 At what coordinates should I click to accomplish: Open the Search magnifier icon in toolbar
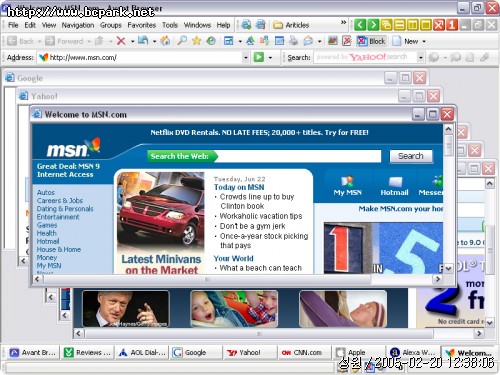tap(182, 41)
